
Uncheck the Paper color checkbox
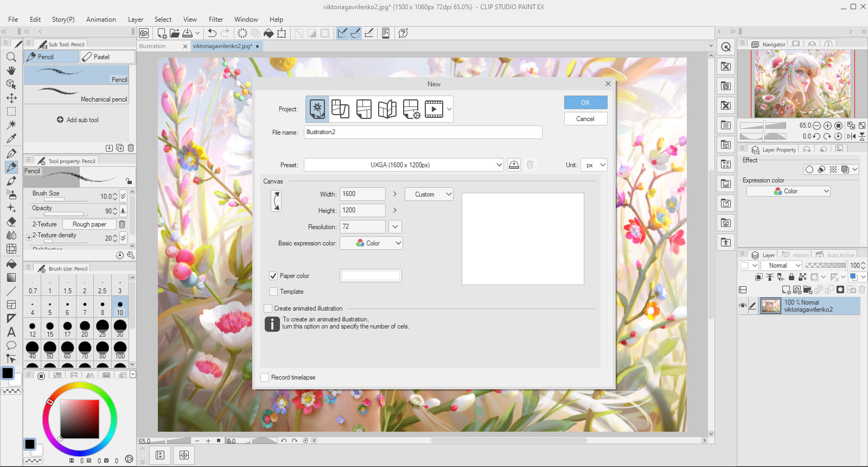point(273,276)
